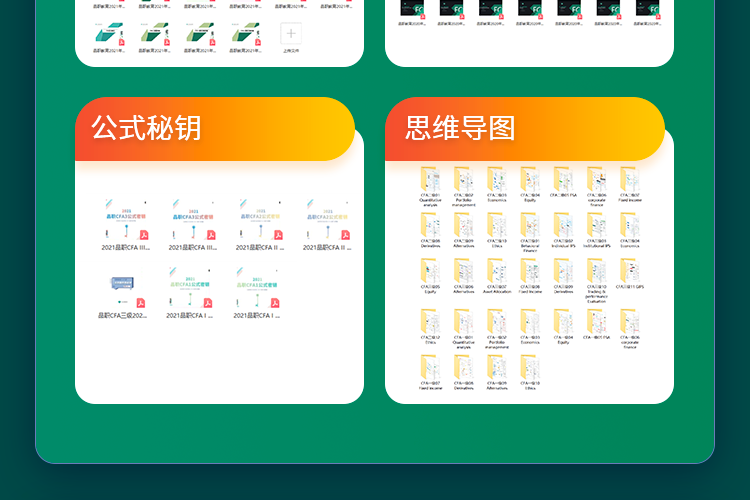Open CFA一级09 Alternatives folder
750x500 pixels.
(497, 373)
